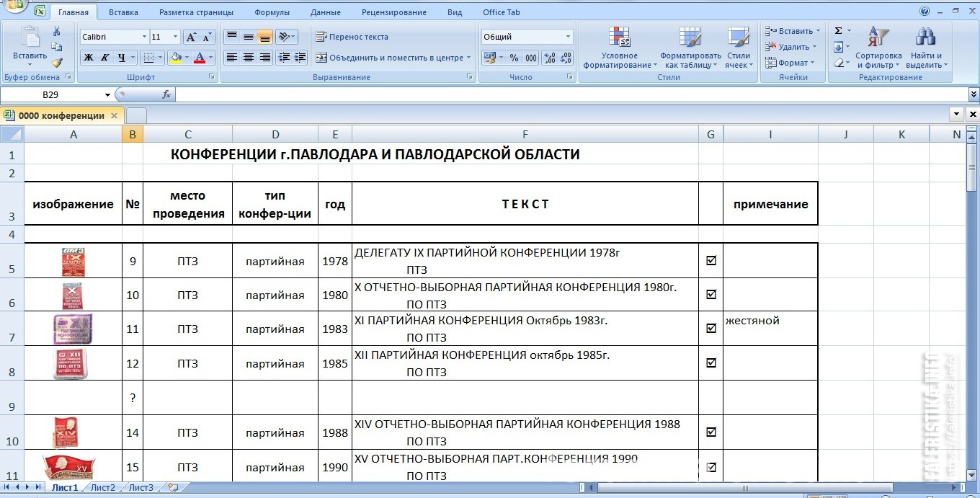This screenshot has width=980, height=498.
Task: Decrease indent in cell
Action: click(x=284, y=58)
